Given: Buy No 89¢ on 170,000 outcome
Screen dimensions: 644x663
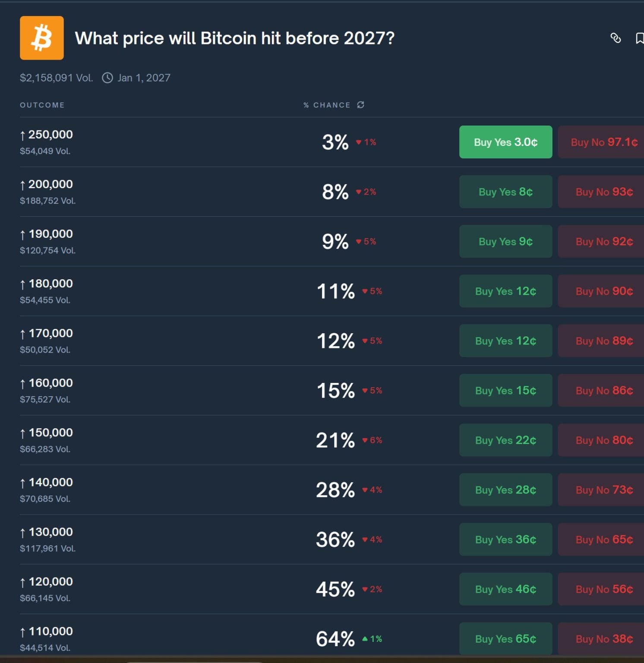Looking at the screenshot, I should 603,341.
